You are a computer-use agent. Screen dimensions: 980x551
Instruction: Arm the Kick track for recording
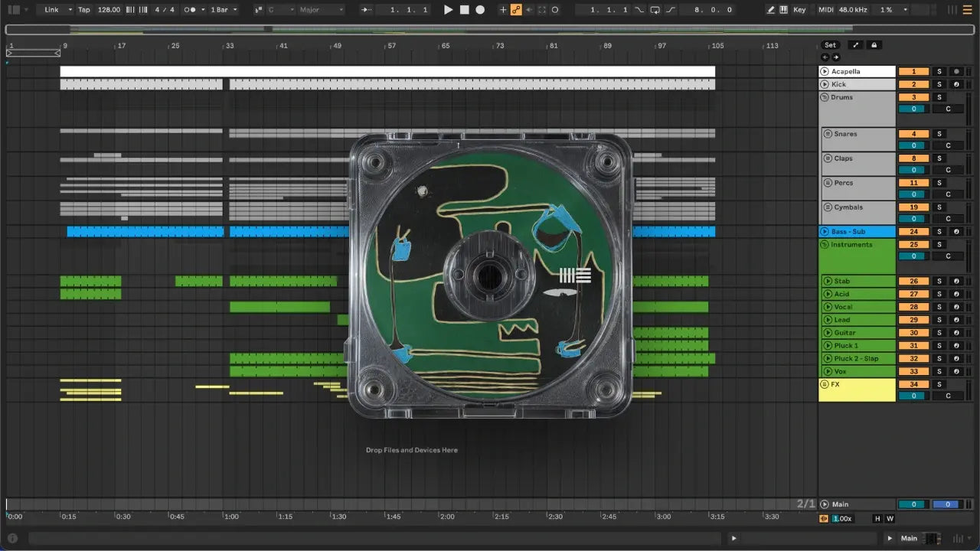click(956, 84)
